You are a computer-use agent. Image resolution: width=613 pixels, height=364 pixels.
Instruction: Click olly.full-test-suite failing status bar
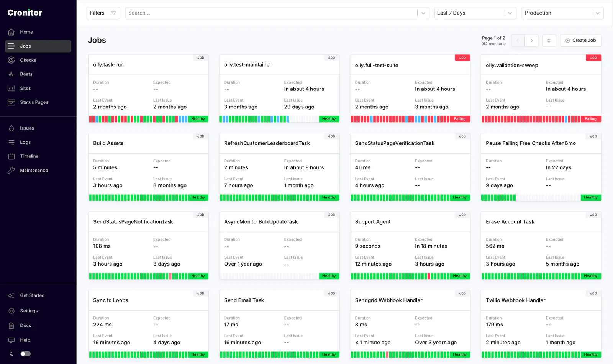(410, 119)
